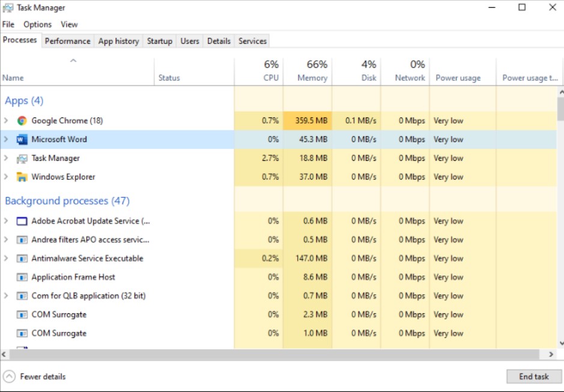This screenshot has height=392, width=564.
Task: Click the Task Manager process icon
Action: pyautogui.click(x=22, y=158)
